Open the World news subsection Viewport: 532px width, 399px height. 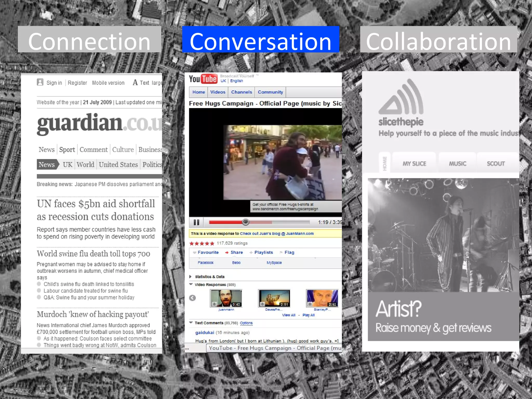coord(85,165)
